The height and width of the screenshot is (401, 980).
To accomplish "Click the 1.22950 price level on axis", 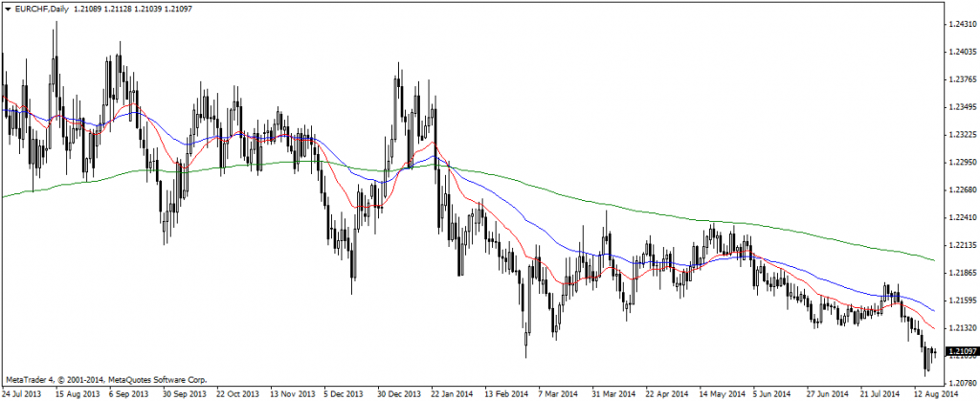I will (x=961, y=162).
